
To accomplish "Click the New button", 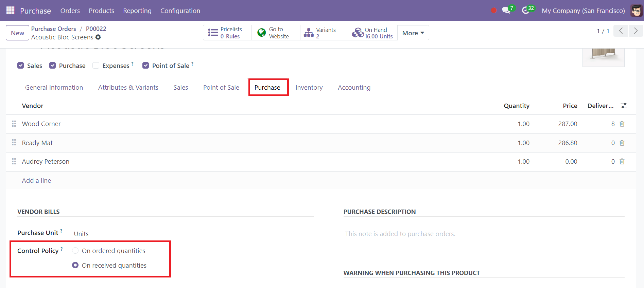I will coord(17,33).
